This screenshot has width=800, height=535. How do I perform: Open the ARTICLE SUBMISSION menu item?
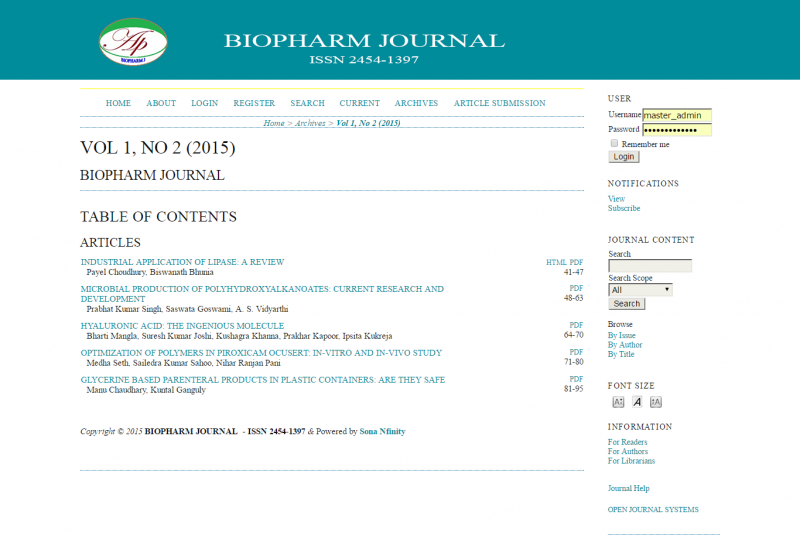[x=499, y=103]
